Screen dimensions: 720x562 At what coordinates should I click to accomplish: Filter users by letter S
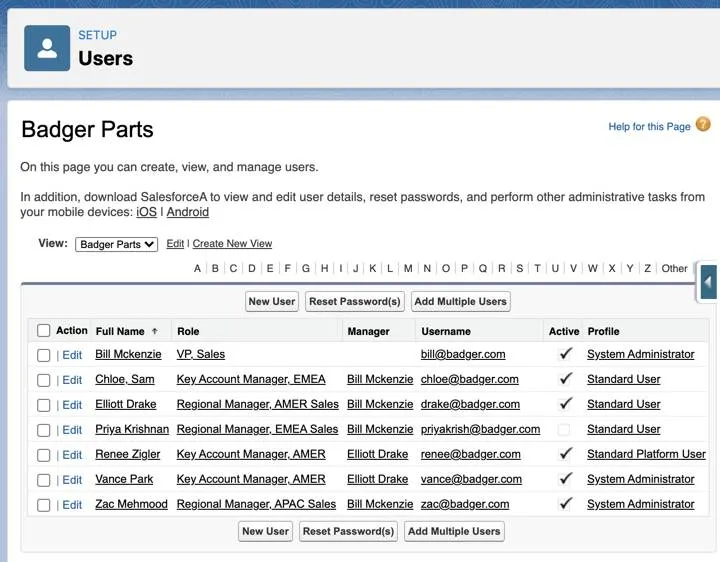(x=519, y=268)
